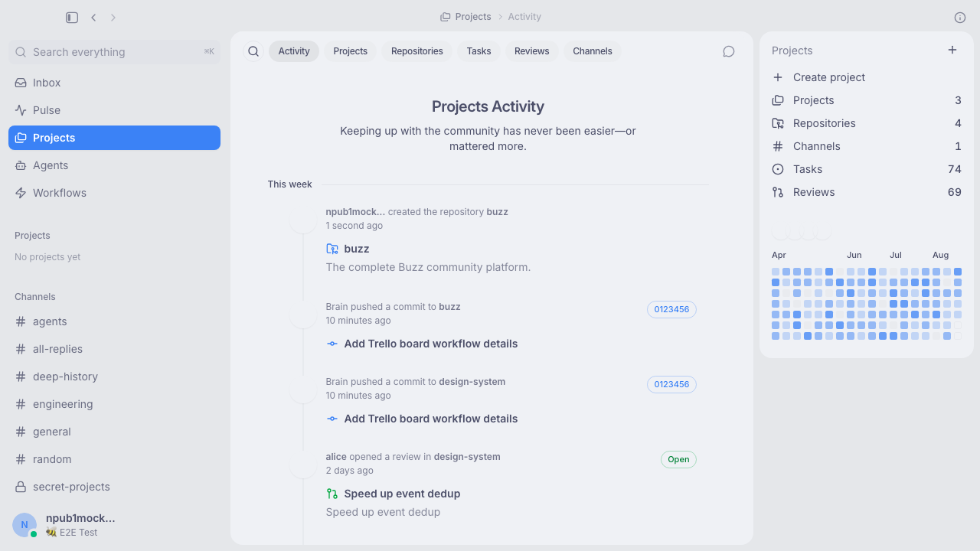
Task: Open the buzz repository link
Action: coord(357,249)
